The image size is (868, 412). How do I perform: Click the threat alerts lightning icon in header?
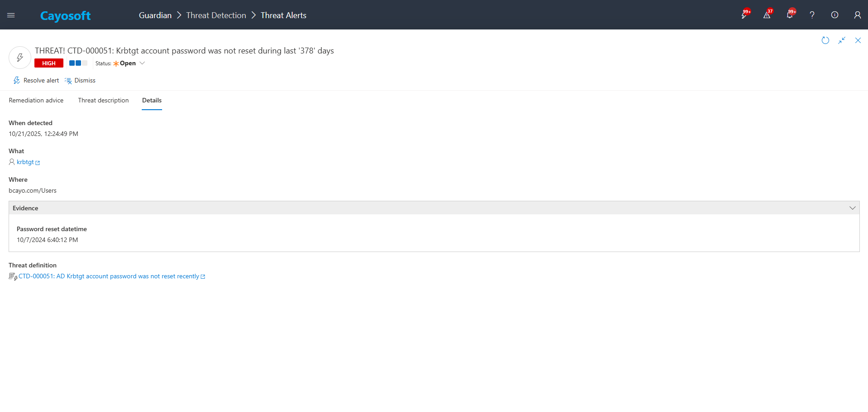tap(744, 15)
